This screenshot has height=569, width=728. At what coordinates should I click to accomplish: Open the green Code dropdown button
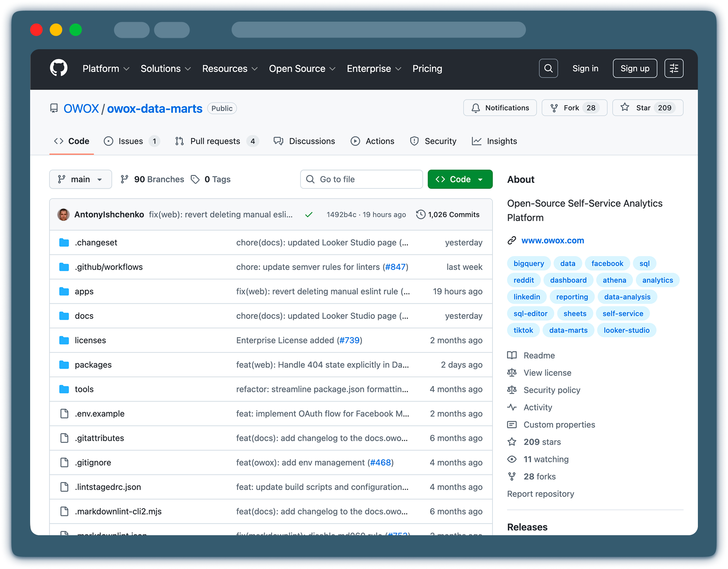point(460,179)
